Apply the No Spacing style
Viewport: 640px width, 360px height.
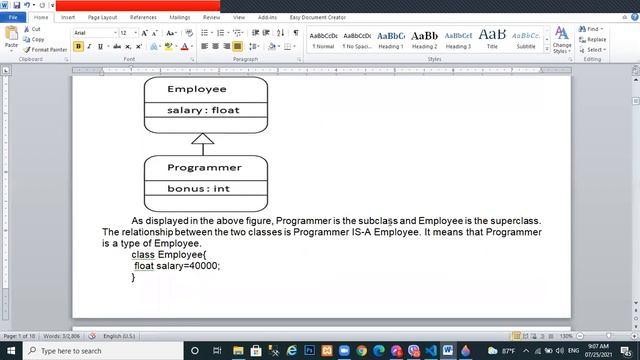click(x=357, y=40)
